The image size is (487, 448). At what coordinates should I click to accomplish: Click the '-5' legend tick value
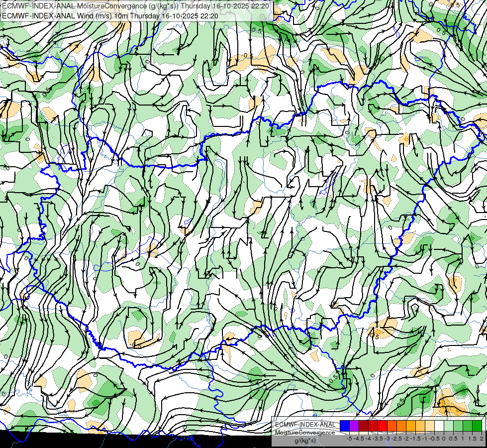349,439
